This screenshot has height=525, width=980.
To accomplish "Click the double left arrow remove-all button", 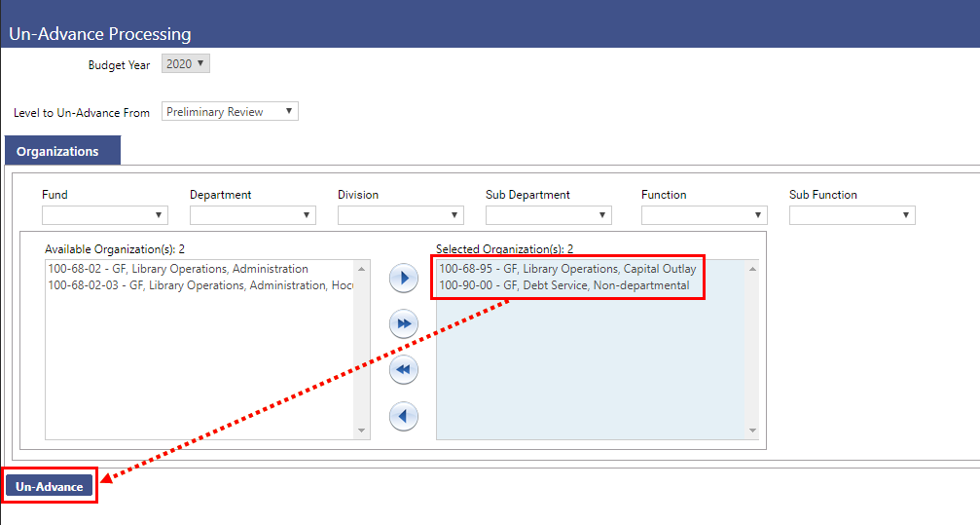I will click(x=403, y=370).
